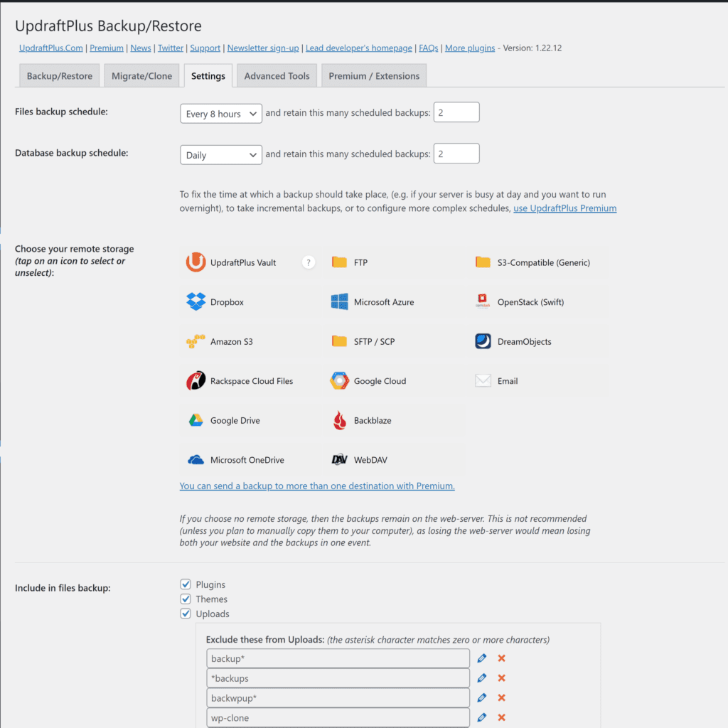The image size is (728, 728).
Task: Select S3-Compatible (Generic) storage icon
Action: pyautogui.click(x=483, y=262)
